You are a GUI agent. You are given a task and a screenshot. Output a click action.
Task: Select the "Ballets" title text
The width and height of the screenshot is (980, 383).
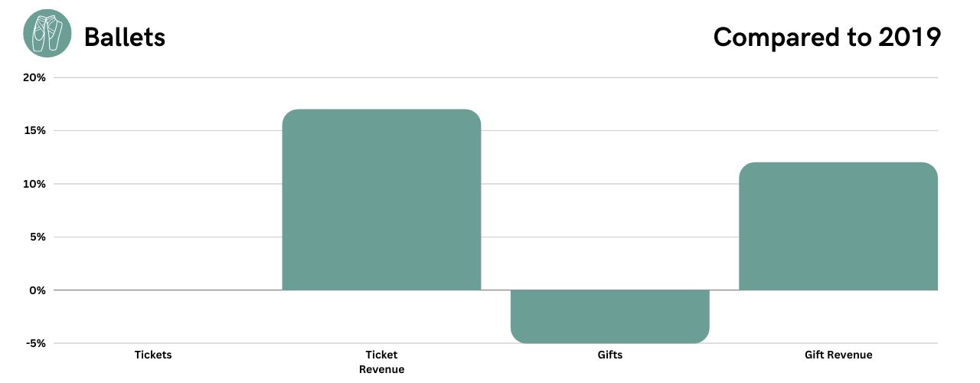(x=124, y=37)
